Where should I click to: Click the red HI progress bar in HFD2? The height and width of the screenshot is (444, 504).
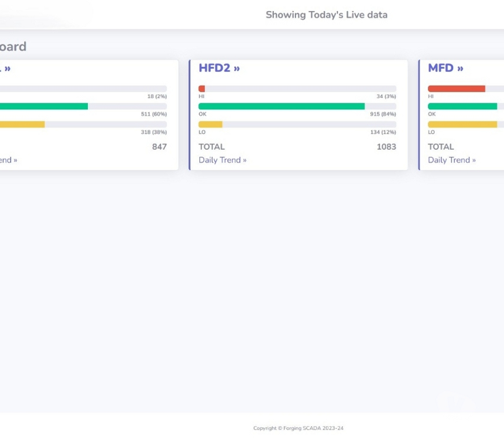tap(202, 89)
